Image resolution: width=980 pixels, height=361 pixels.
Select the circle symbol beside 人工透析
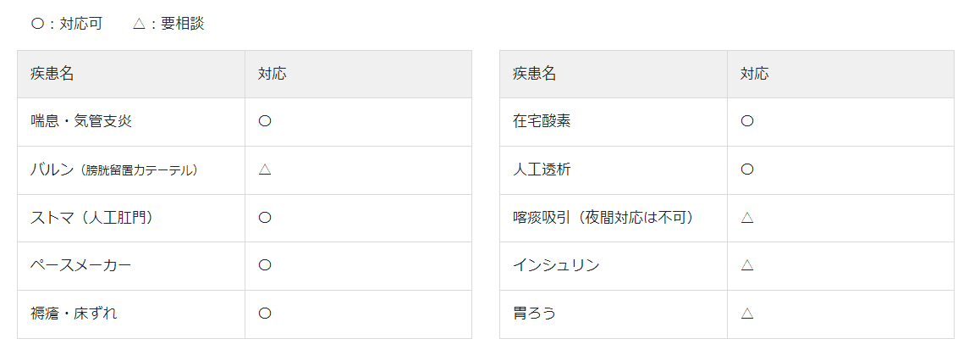(747, 169)
